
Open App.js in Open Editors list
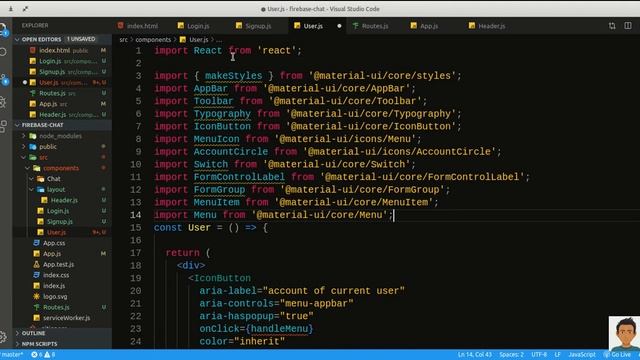point(48,104)
